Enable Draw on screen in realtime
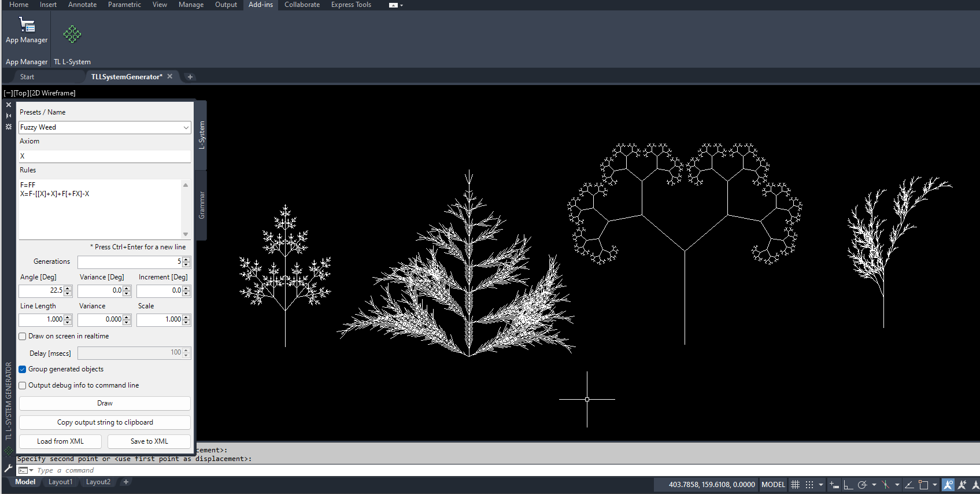Image resolution: width=980 pixels, height=494 pixels. [23, 336]
